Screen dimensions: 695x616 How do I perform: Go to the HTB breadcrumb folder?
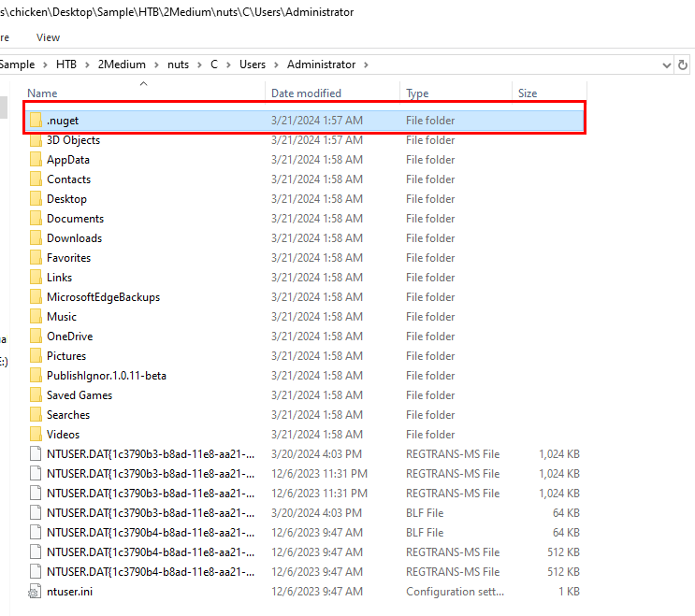tap(66, 64)
